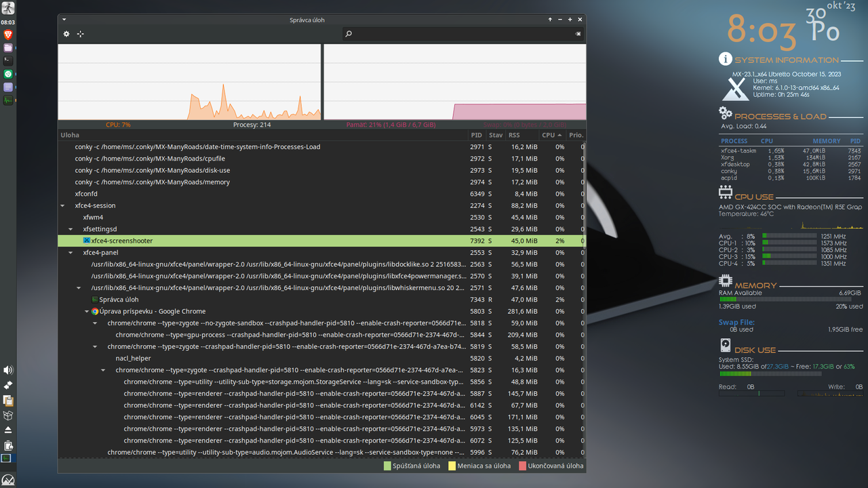Image resolution: width=868 pixels, height=488 pixels.
Task: Activate the process picker crosshair tool
Action: click(x=80, y=33)
